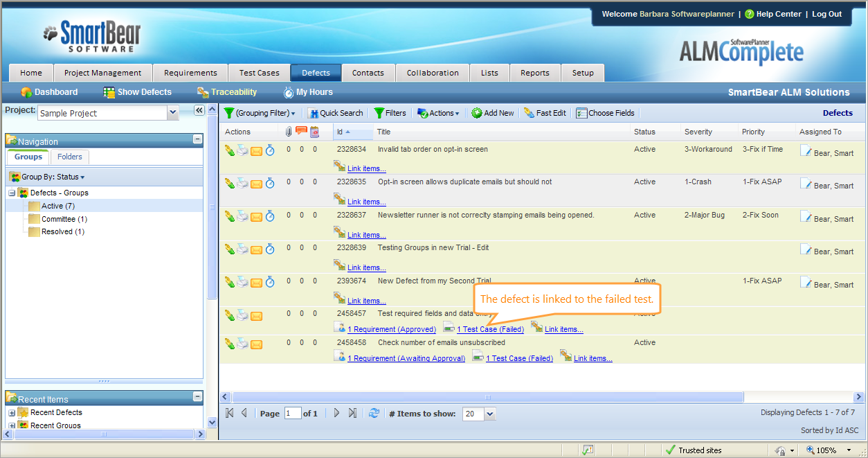This screenshot has height=458, width=868.
Task: Collapse the Recent Items panel
Action: 197,397
